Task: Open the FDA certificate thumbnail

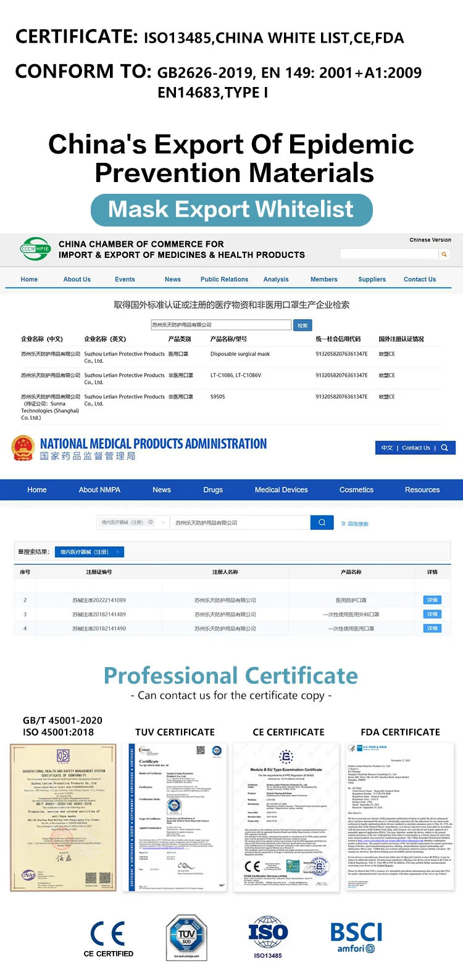Action: coord(400,817)
